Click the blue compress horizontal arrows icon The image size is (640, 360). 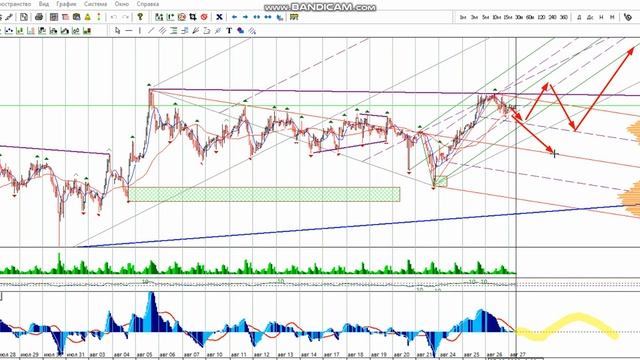coord(257,17)
